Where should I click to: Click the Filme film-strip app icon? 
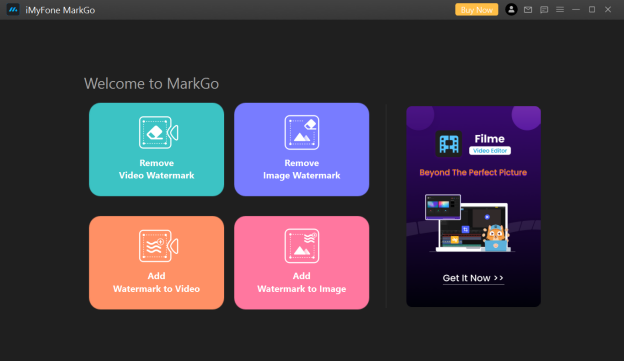click(x=449, y=144)
